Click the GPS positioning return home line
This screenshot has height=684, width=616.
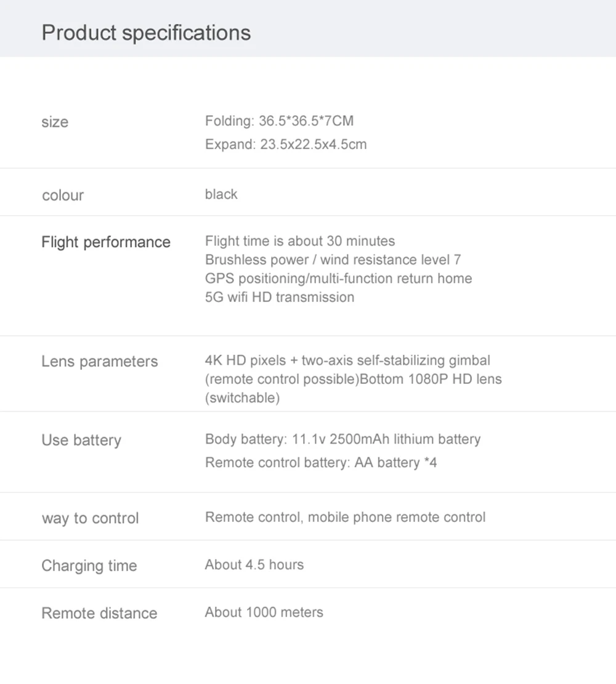pyautogui.click(x=338, y=279)
